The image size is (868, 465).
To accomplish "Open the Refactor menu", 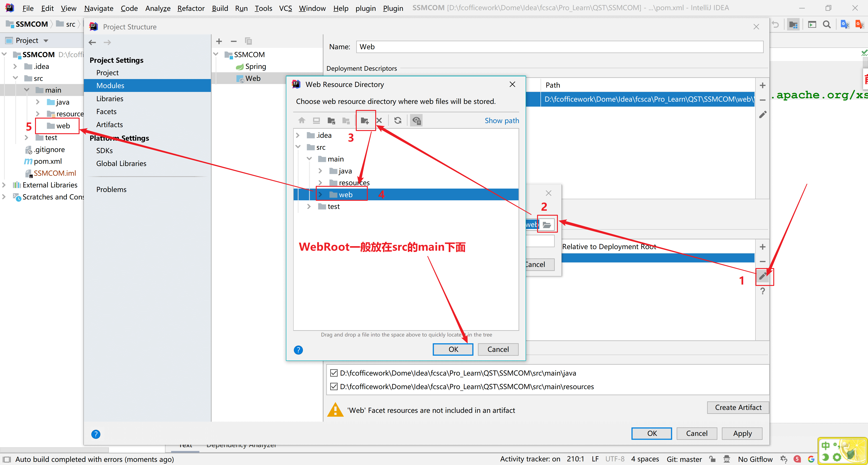I will (x=191, y=8).
